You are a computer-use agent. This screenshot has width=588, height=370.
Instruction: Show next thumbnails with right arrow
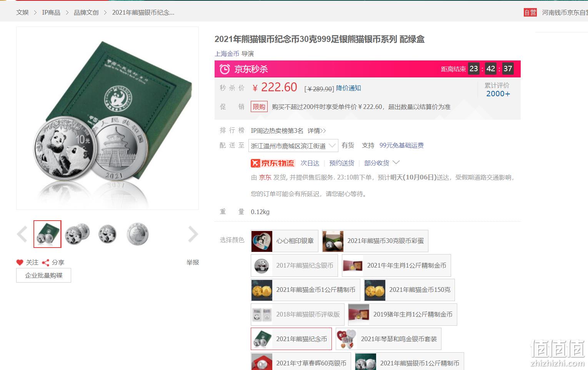pos(193,234)
